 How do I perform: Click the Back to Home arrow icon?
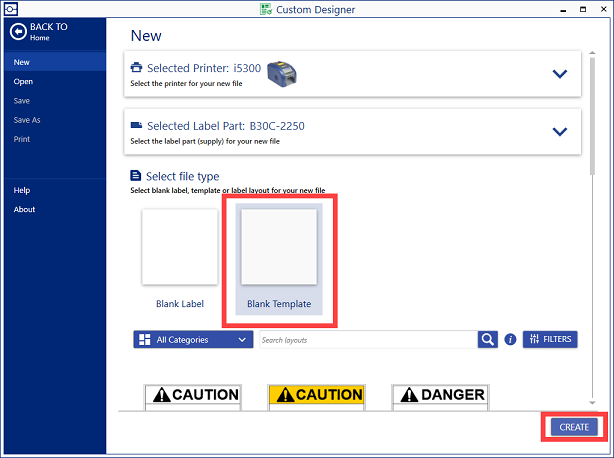[17, 32]
